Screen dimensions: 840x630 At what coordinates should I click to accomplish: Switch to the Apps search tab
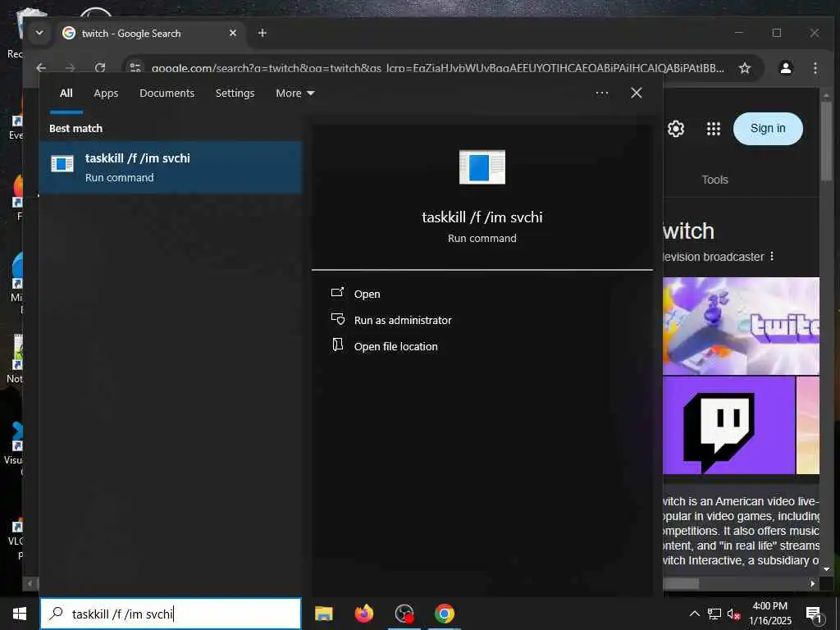point(106,94)
